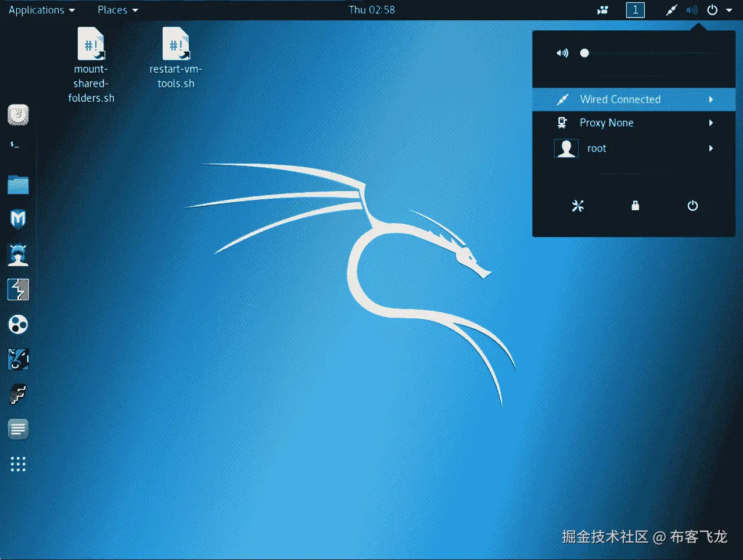Select the Wired Connected entry

(x=634, y=99)
